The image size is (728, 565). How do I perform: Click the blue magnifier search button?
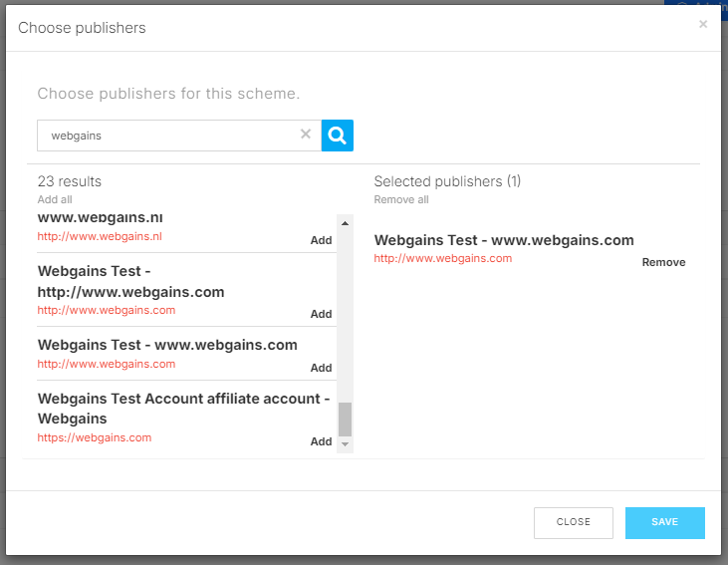pyautogui.click(x=338, y=136)
